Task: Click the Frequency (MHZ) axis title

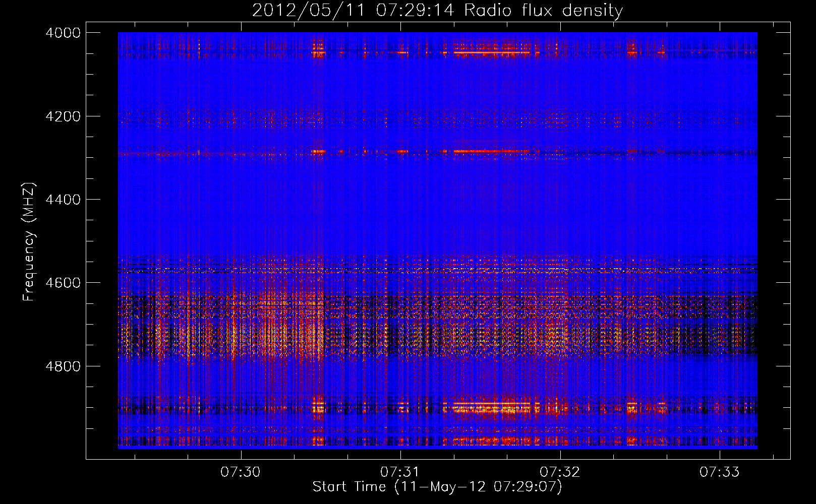Action: (x=29, y=242)
